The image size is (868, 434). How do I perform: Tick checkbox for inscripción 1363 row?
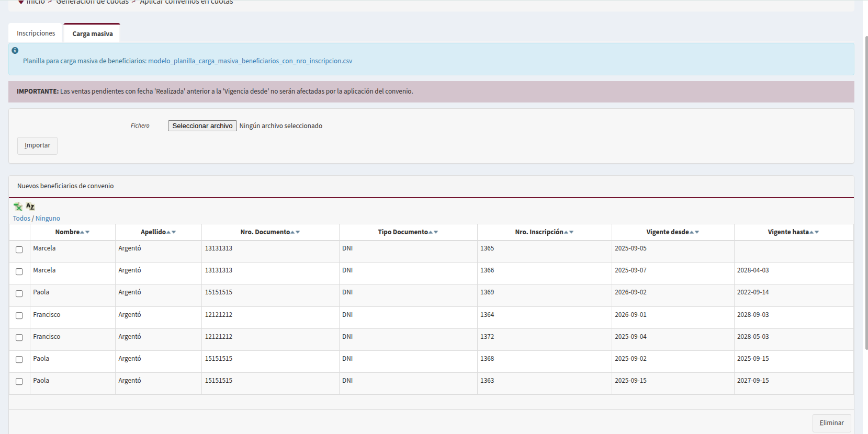tap(19, 382)
